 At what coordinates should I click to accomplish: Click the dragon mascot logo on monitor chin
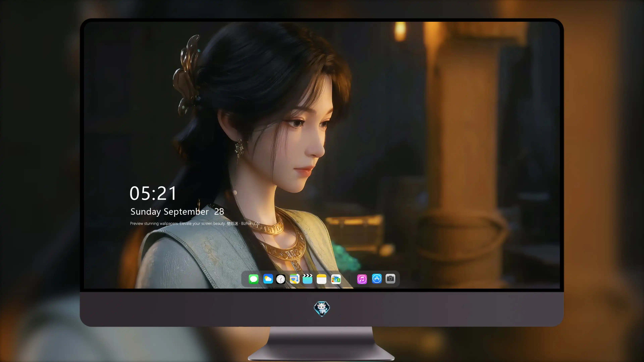(x=322, y=309)
